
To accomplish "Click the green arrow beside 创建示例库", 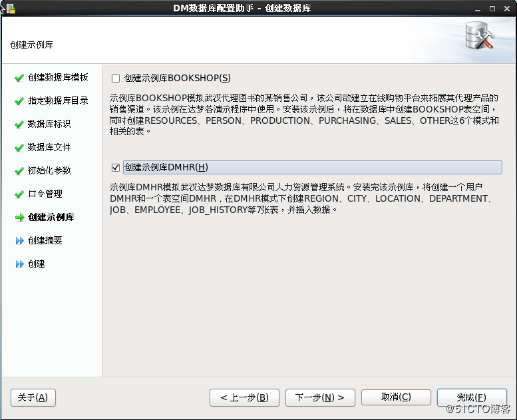I will (x=20, y=218).
